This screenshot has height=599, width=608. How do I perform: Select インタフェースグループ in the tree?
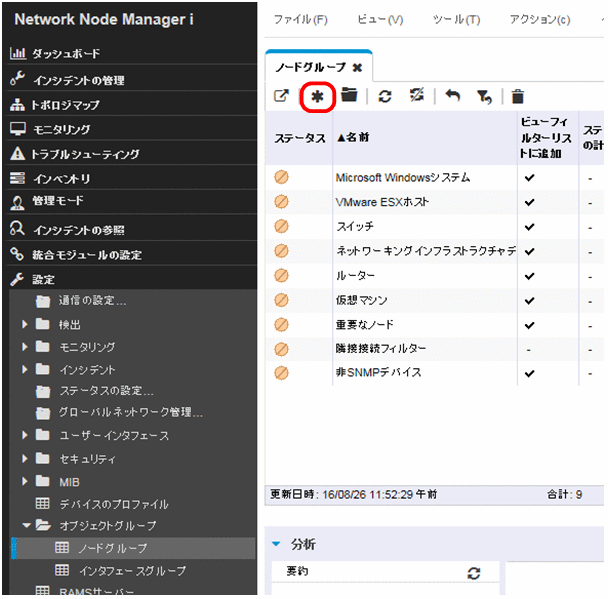coord(133,571)
